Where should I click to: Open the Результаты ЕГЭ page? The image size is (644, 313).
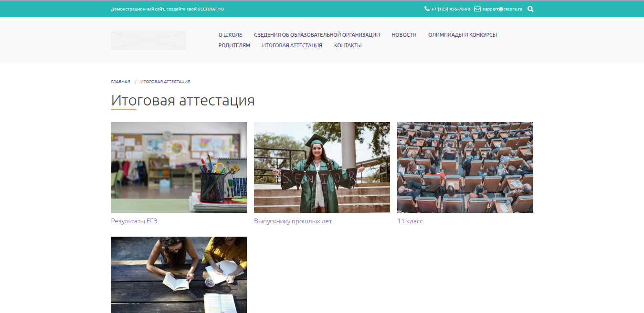click(134, 221)
